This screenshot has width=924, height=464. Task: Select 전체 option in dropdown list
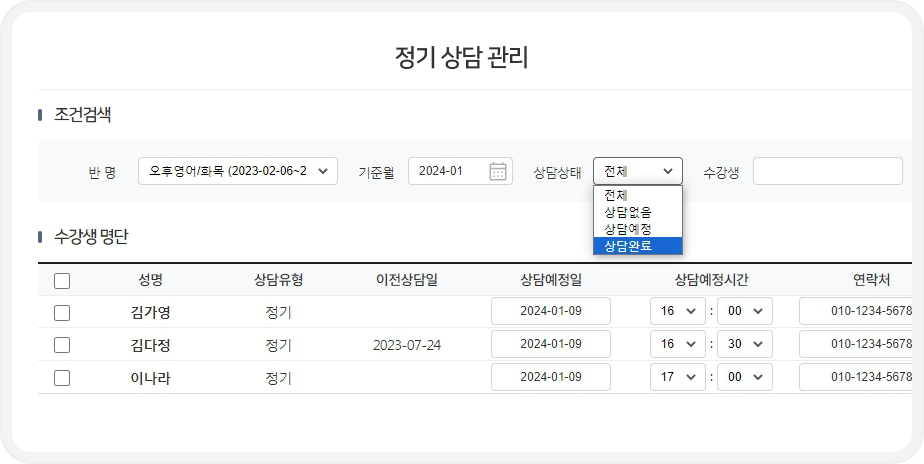(x=638, y=195)
